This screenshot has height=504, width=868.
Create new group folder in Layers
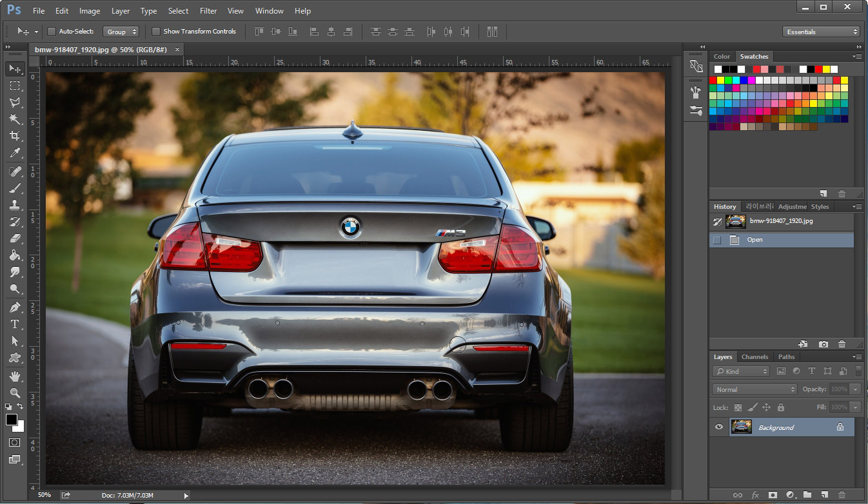tap(807, 495)
